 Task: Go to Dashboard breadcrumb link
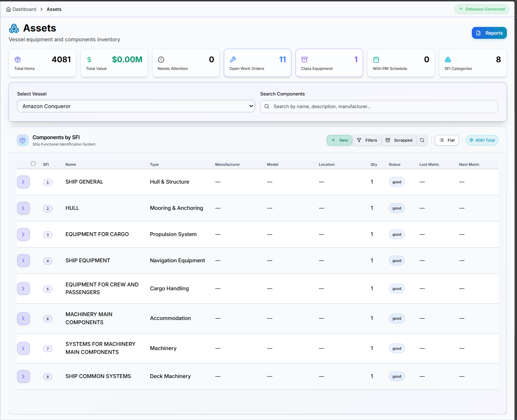pyautogui.click(x=24, y=9)
